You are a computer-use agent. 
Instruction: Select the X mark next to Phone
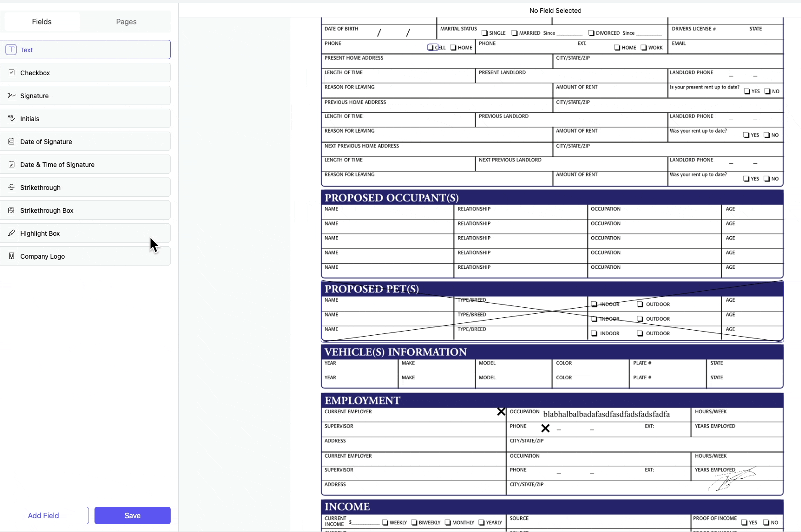[545, 428]
